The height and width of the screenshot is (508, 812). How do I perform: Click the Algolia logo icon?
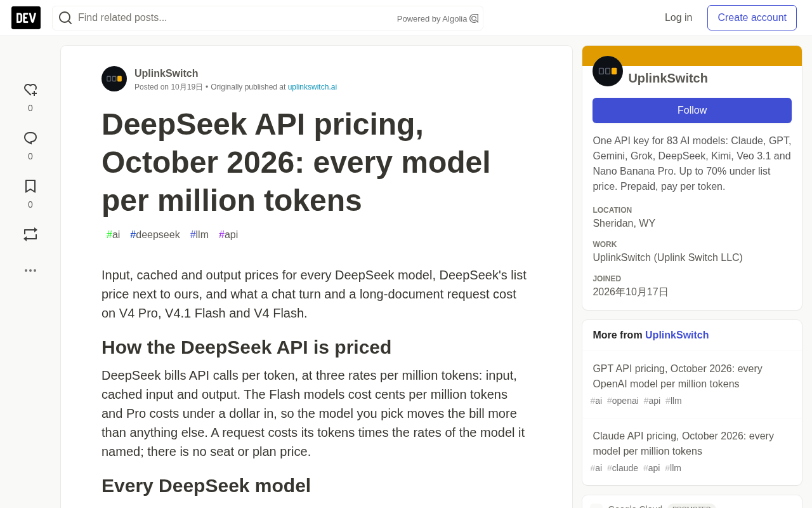click(x=474, y=18)
